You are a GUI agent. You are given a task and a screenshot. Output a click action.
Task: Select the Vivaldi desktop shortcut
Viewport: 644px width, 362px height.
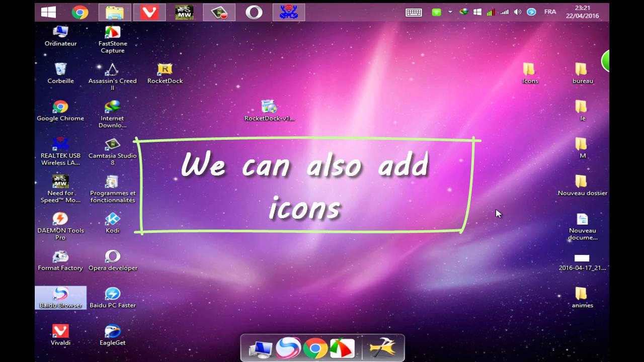click(x=60, y=335)
